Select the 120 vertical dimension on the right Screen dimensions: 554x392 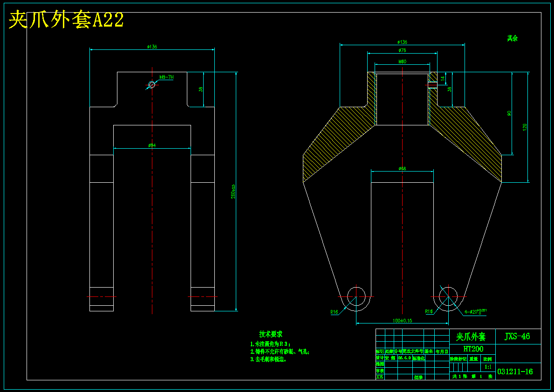(x=525, y=127)
